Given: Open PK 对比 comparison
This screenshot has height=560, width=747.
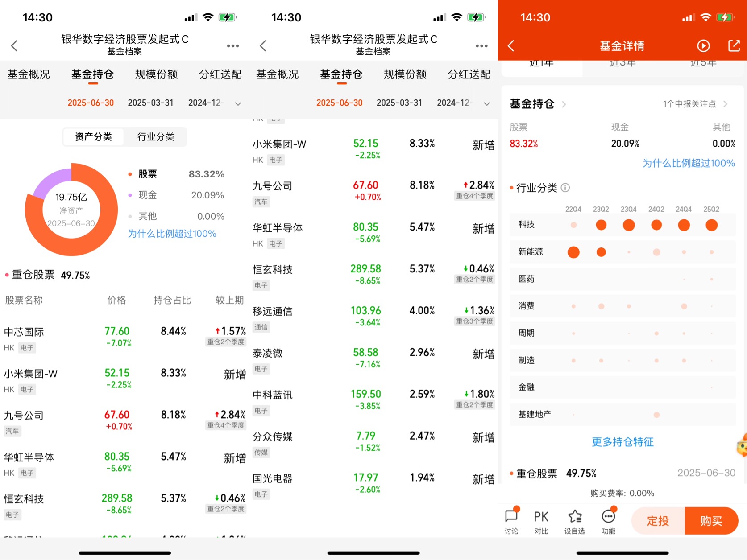Looking at the screenshot, I should (541, 521).
